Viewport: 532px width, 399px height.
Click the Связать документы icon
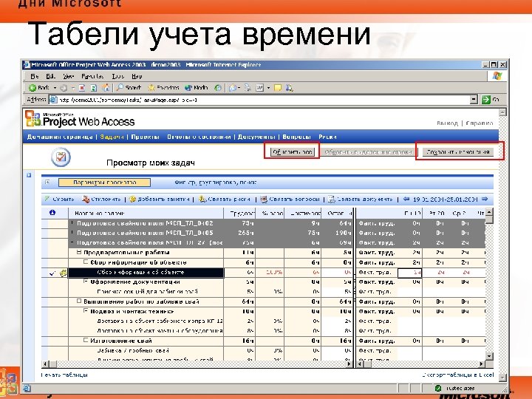[x=332, y=199]
